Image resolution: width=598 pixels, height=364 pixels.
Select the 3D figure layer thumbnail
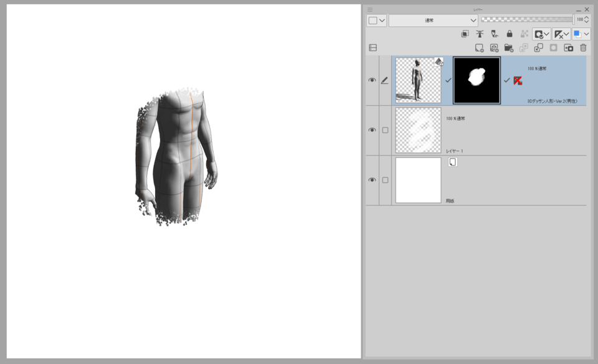pos(418,80)
